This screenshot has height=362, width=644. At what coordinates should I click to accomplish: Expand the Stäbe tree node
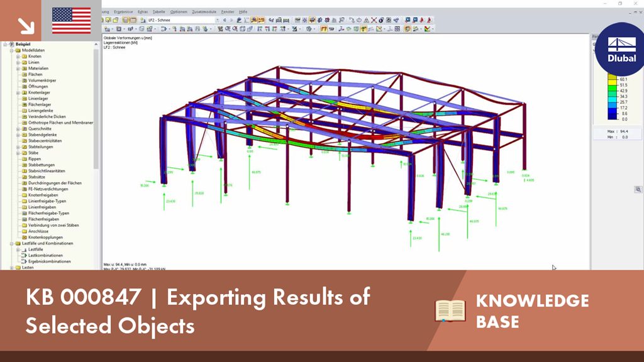pyautogui.click(x=18, y=153)
